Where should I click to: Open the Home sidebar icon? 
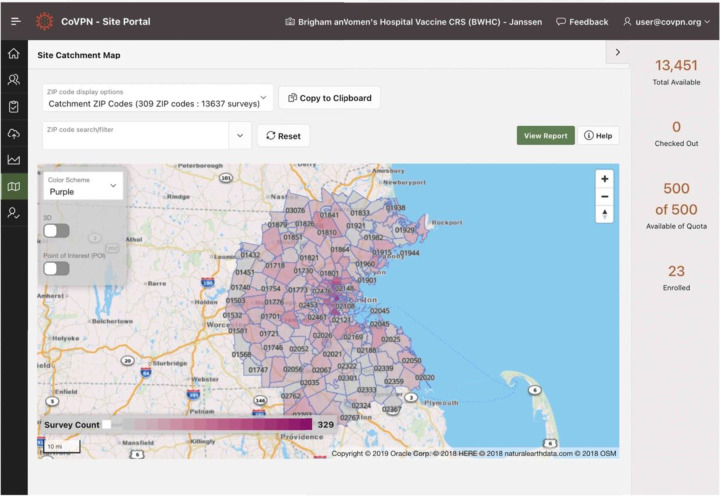14,54
